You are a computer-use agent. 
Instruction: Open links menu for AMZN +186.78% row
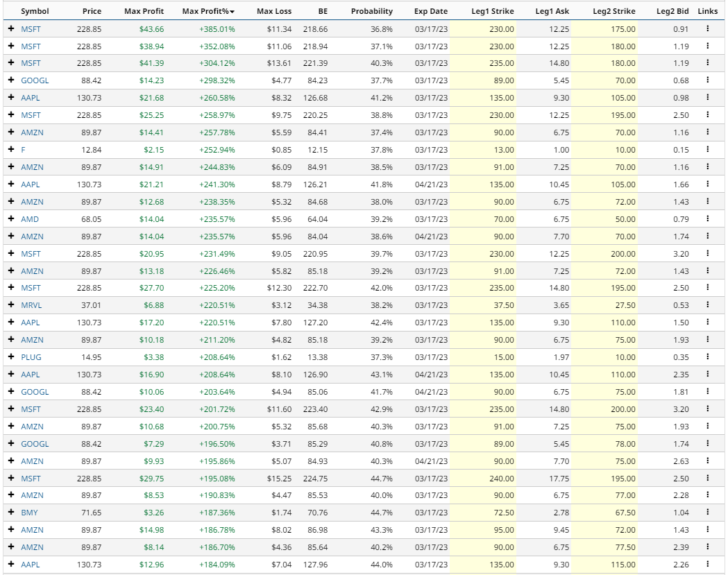click(x=708, y=529)
